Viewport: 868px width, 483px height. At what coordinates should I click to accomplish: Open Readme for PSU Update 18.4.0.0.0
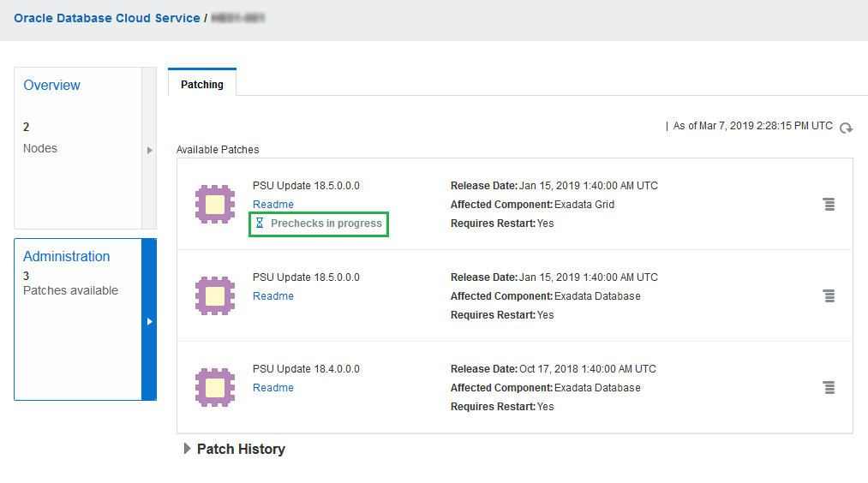272,388
